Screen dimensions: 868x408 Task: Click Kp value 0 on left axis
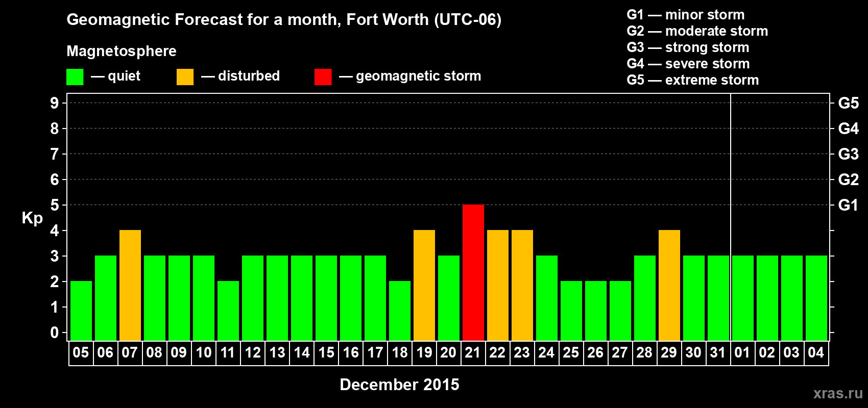click(55, 333)
